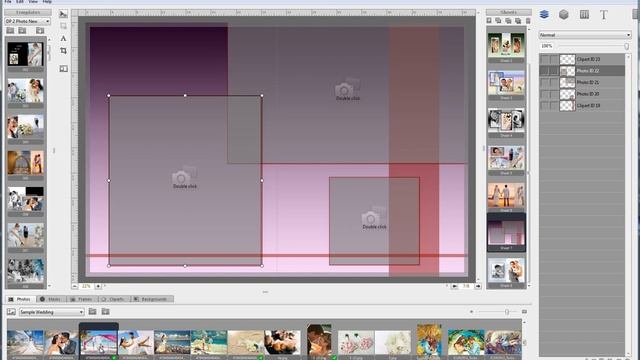
Task: Switch to the Photos tab
Action: 20,299
